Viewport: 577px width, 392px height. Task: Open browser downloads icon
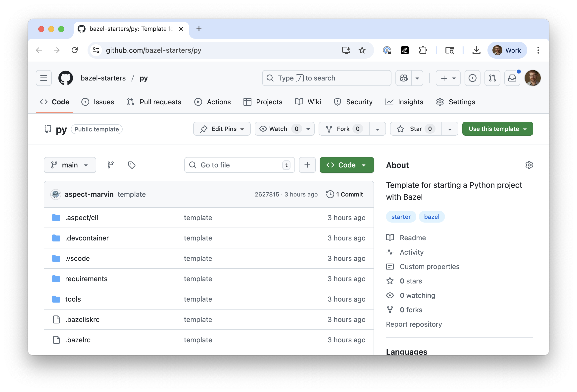tap(477, 50)
